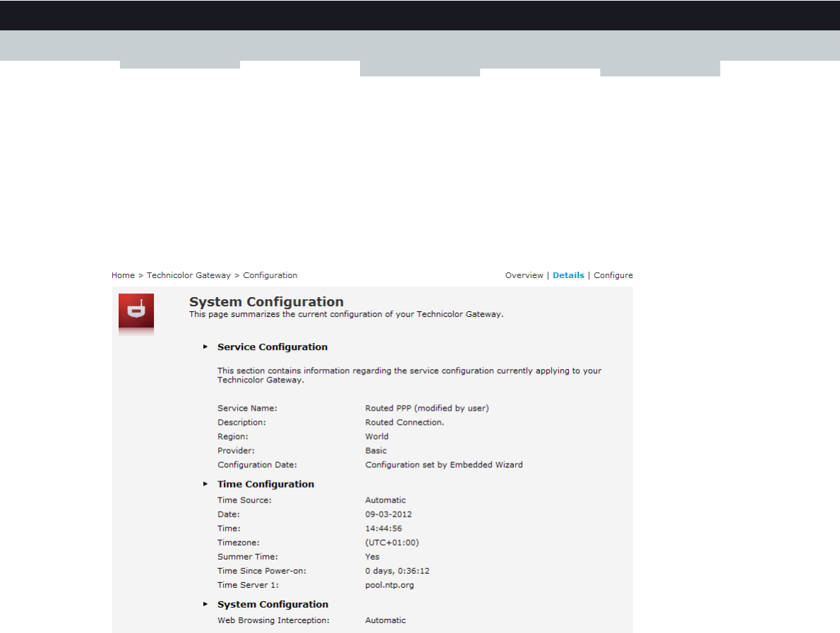Click Web Browsing Interception value 'Automatic'
Viewport: 840px width, 633px height.
point(385,620)
